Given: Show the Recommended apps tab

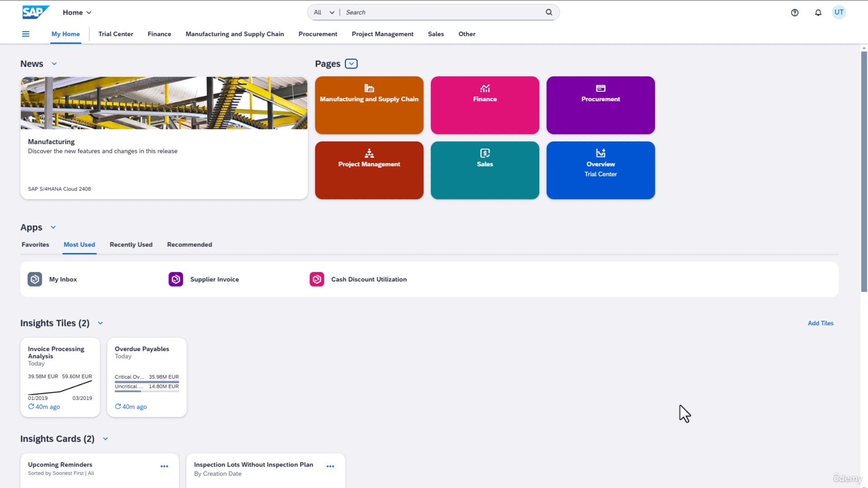Looking at the screenshot, I should tap(189, 244).
